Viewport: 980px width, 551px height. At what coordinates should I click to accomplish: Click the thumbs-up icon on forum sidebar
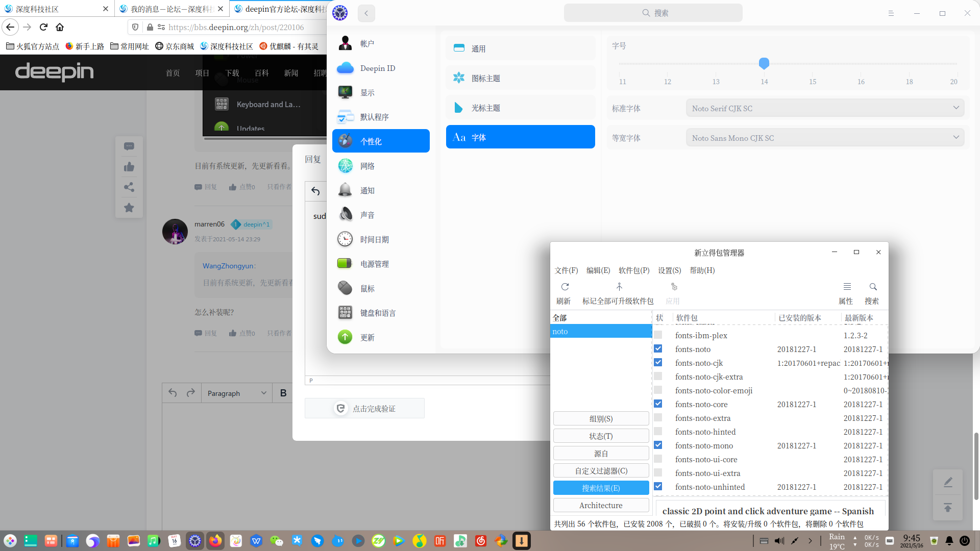click(x=129, y=167)
